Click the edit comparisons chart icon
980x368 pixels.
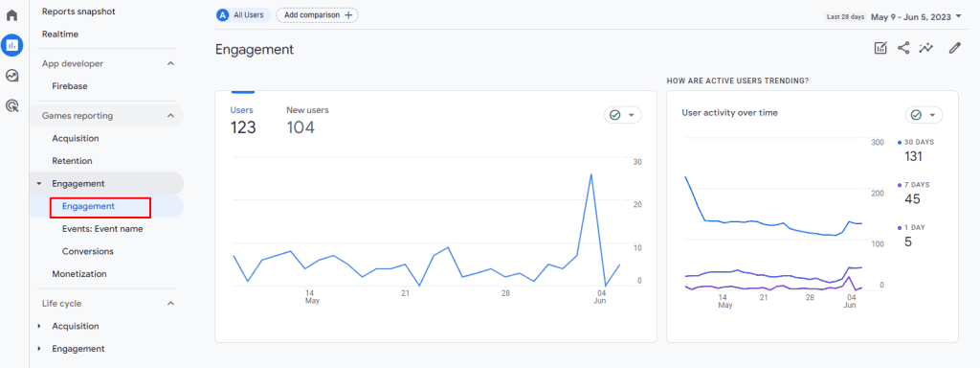pyautogui.click(x=880, y=48)
